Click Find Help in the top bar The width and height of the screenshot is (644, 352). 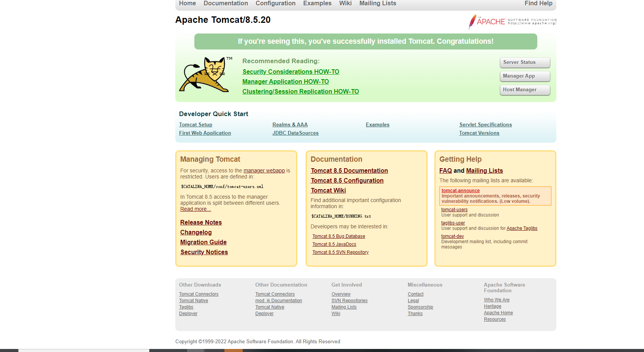click(x=538, y=3)
